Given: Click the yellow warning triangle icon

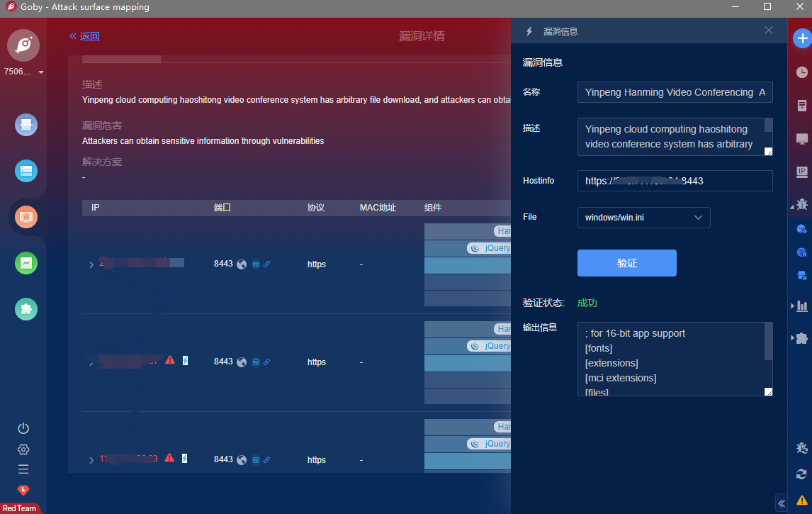Looking at the screenshot, I should 801,500.
